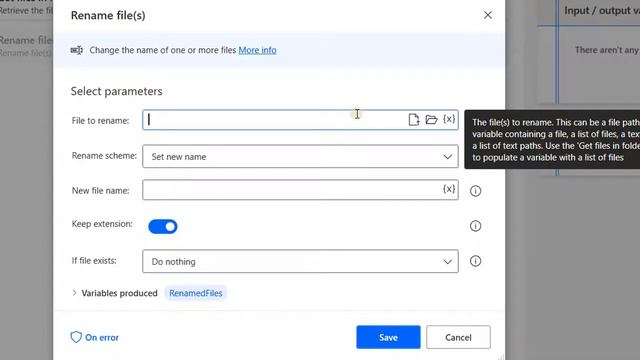Show info for If file exists
This screenshot has height=360, width=640.
(x=476, y=261)
